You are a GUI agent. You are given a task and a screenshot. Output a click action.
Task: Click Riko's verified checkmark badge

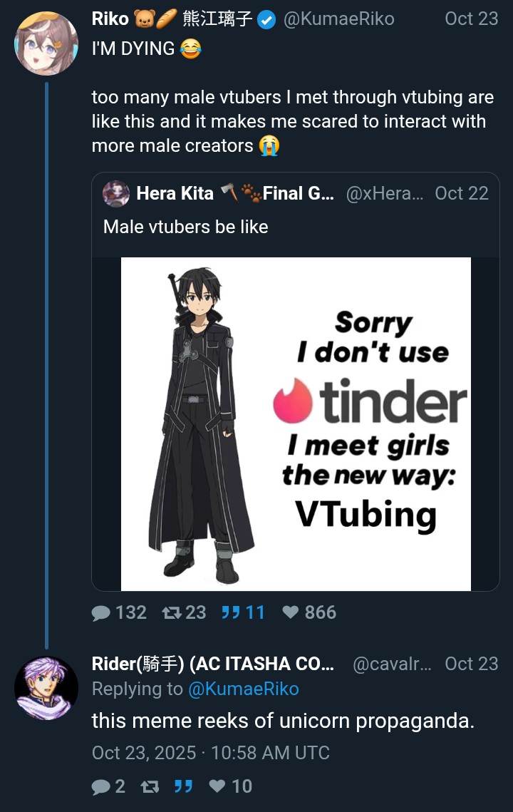click(x=266, y=20)
